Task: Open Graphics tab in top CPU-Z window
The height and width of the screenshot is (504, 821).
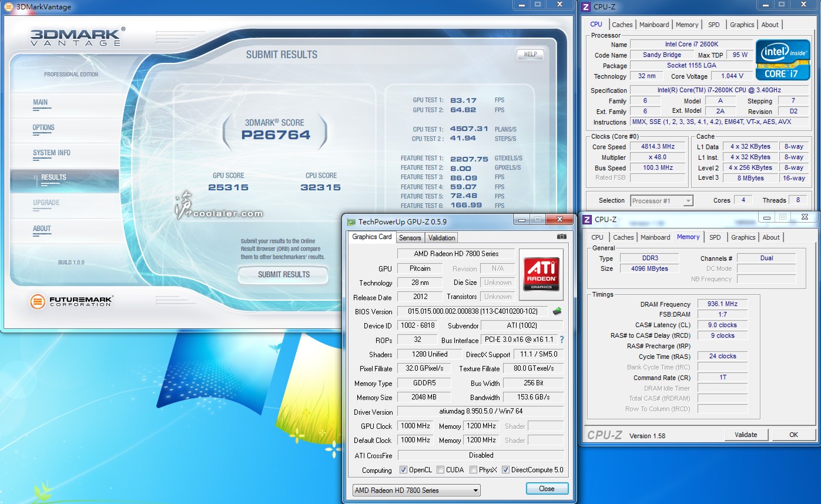Action: [x=742, y=25]
